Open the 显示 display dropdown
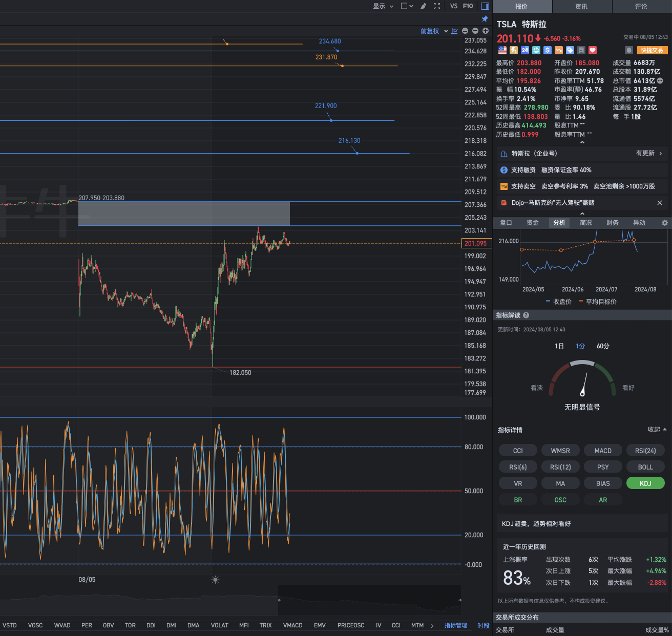Image resolution: width=672 pixels, height=636 pixels. [383, 6]
